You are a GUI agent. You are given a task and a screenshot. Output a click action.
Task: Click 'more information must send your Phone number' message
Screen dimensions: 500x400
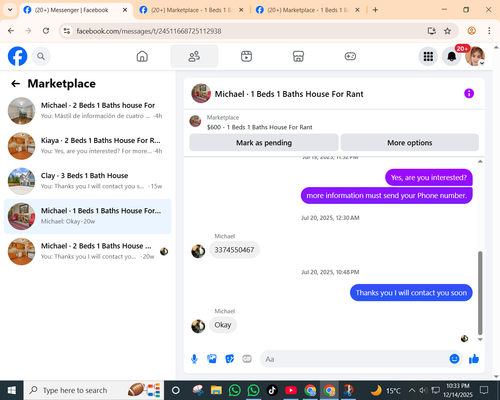click(x=387, y=195)
